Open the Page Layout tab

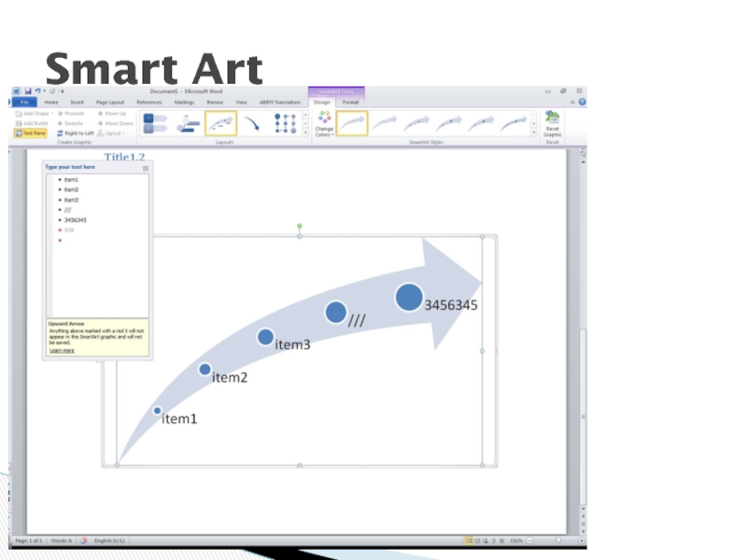click(x=110, y=102)
